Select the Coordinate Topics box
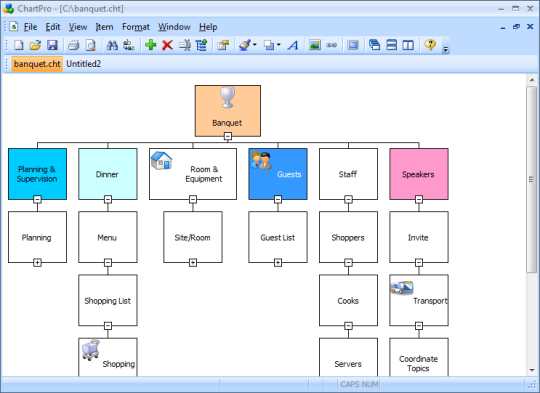 click(419, 357)
